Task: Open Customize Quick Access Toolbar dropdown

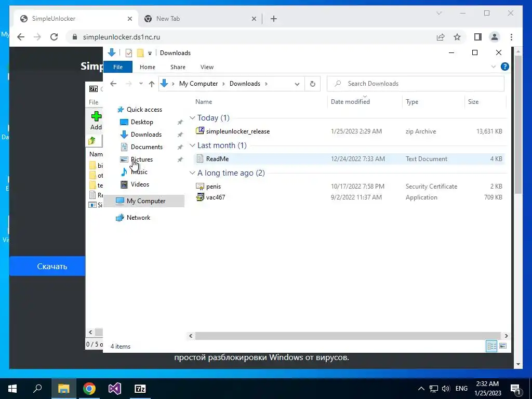Action: tap(150, 54)
